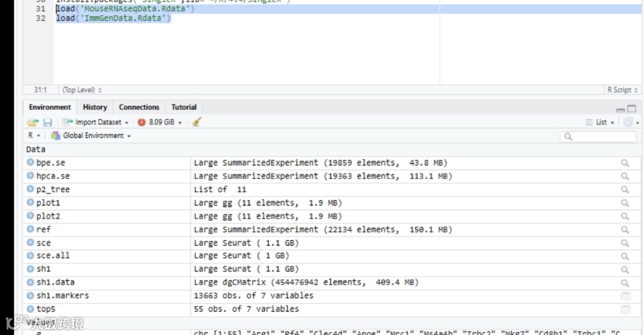The width and height of the screenshot is (644, 335).
Task: Maximize the Environment pane
Action: click(631, 109)
